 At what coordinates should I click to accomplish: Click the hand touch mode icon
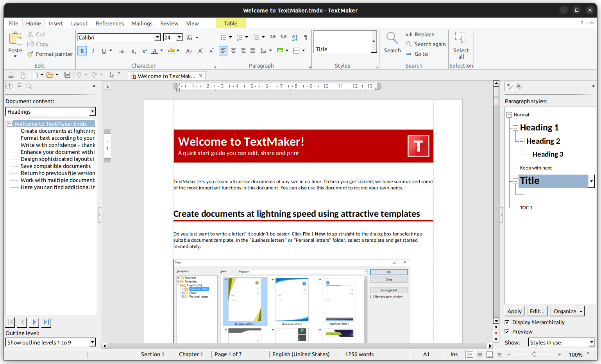[23, 75]
